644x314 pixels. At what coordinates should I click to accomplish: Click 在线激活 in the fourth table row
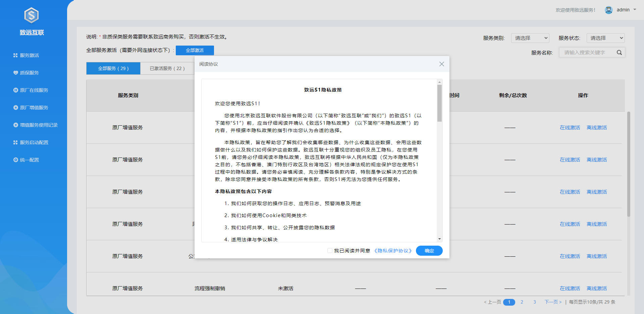pos(570,224)
